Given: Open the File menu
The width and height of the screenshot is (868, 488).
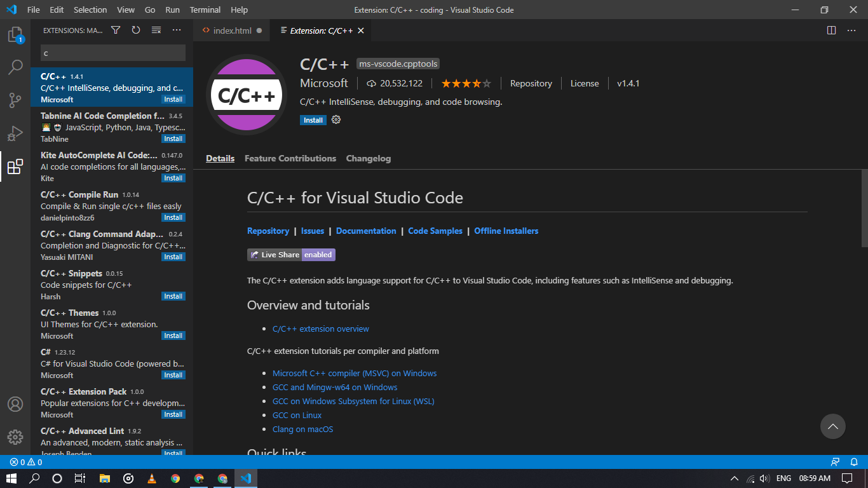Looking at the screenshot, I should tap(34, 10).
